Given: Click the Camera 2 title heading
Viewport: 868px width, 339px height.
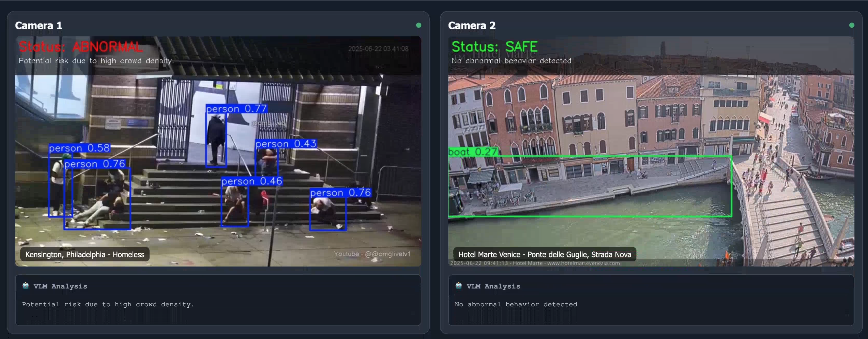Looking at the screenshot, I should [x=471, y=26].
